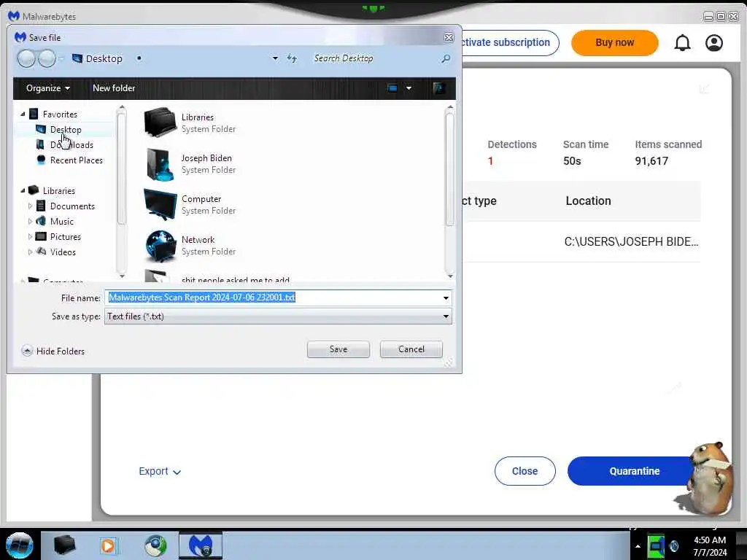Click Close in Malwarebytes scan results
This screenshot has height=560, width=747.
tap(525, 471)
